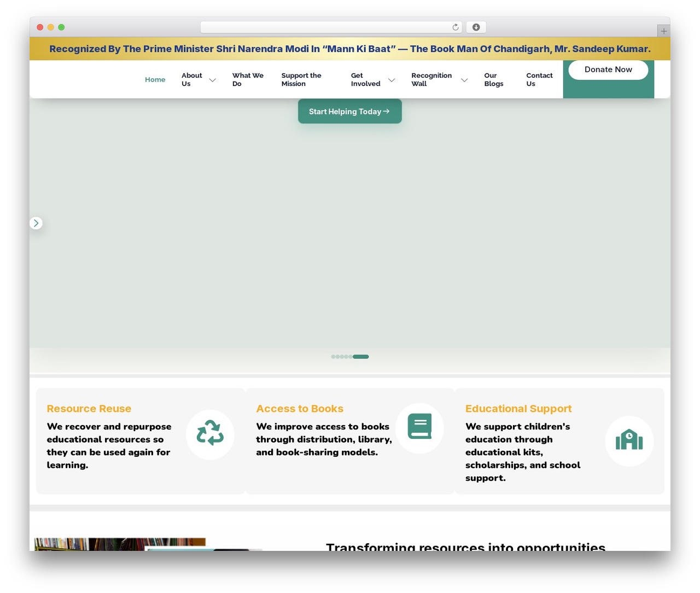Click the text starting "We improve access to books"

(x=324, y=439)
